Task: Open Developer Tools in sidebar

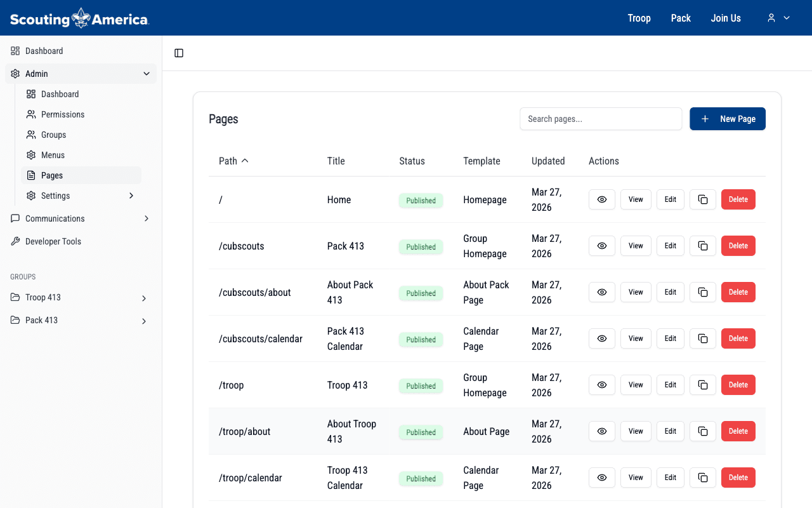Action: (81, 241)
